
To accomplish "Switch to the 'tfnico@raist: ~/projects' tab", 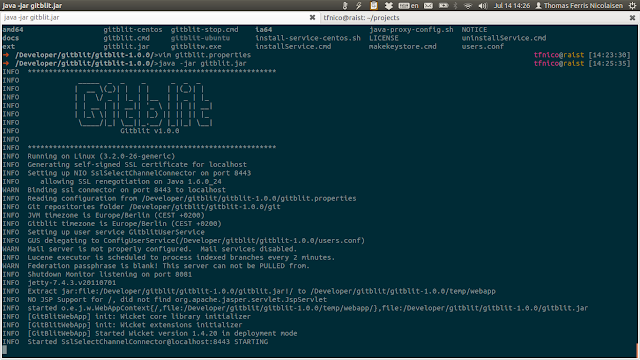I will 479,18.
